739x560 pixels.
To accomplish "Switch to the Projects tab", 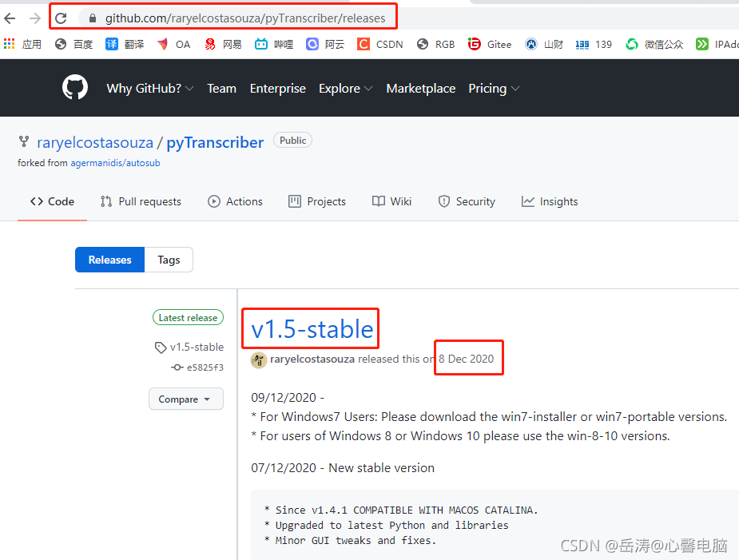I will click(317, 201).
